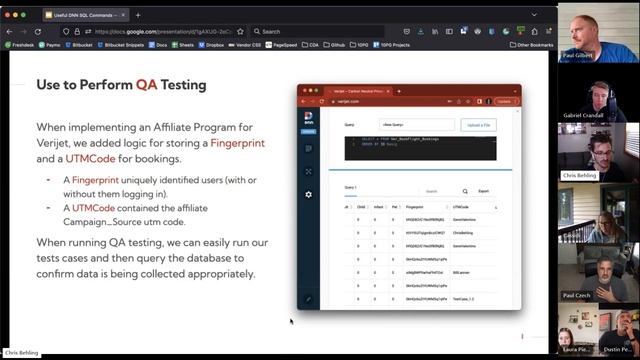Bookmark this page with the star icon

(x=240, y=31)
